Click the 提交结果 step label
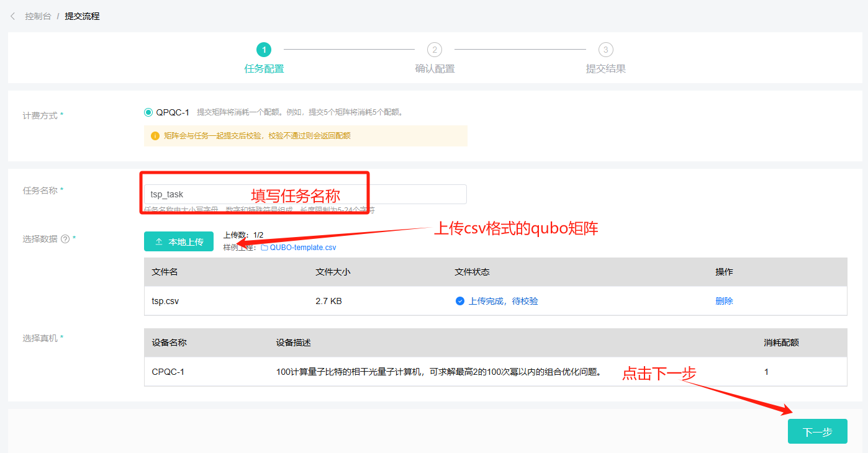The height and width of the screenshot is (453, 868). pyautogui.click(x=605, y=69)
